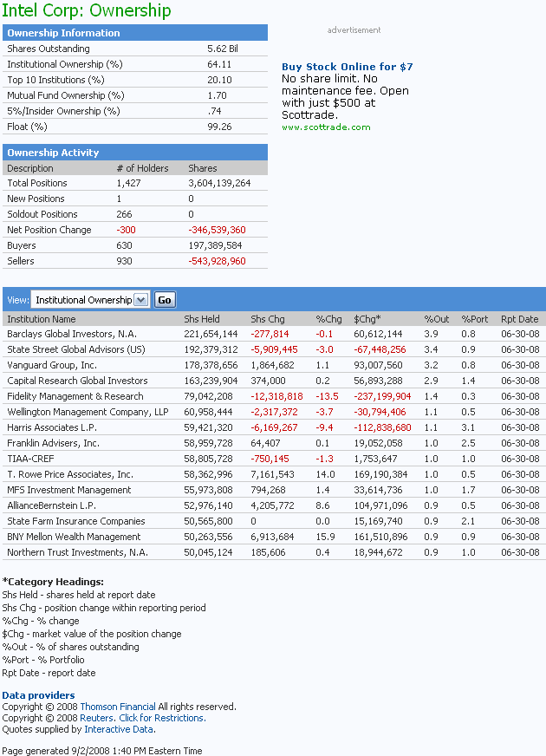Click Harris Associates %Port value 3.1

tap(468, 427)
